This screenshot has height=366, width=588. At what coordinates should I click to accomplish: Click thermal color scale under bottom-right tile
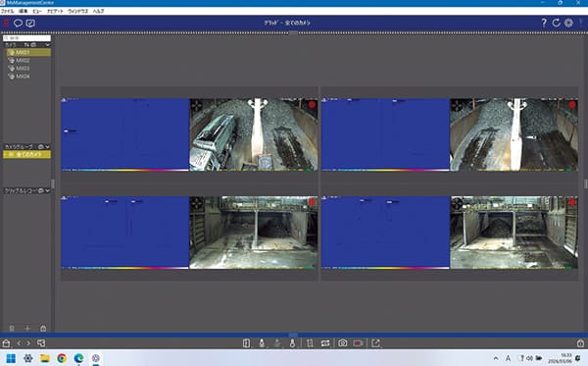[x=385, y=268]
